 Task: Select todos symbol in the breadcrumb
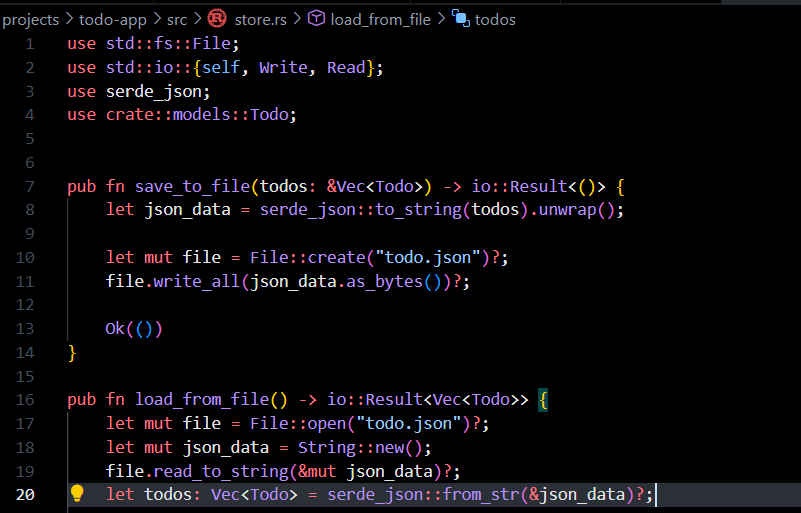tap(495, 19)
